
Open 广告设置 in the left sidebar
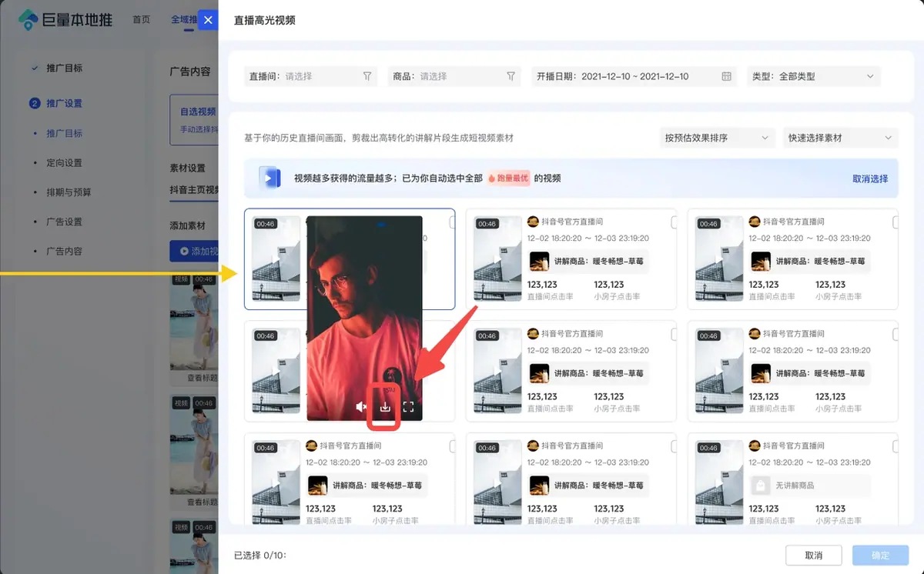pos(64,222)
